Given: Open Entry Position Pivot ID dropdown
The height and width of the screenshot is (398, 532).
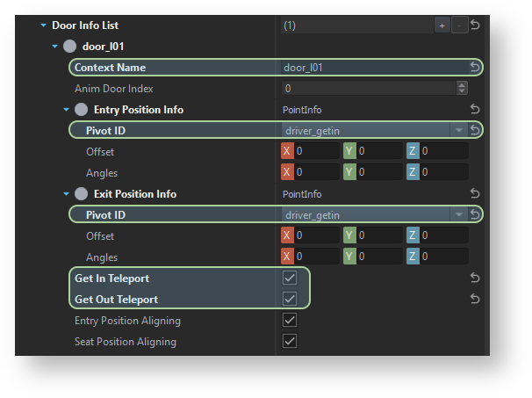Looking at the screenshot, I should (x=459, y=130).
